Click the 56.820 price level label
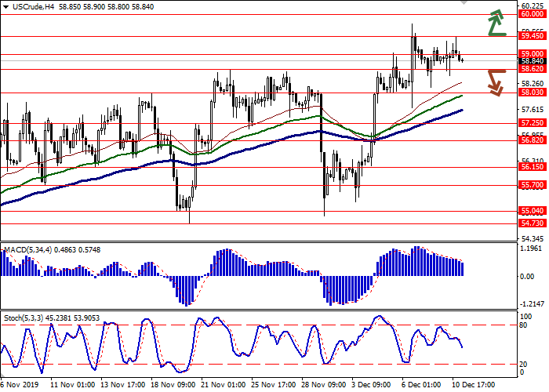 (532, 141)
